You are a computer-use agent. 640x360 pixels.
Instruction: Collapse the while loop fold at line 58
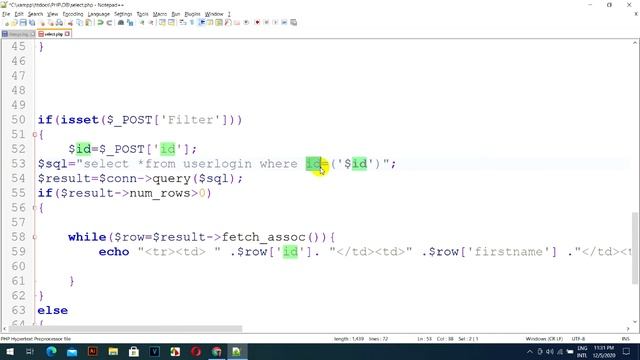(35, 237)
